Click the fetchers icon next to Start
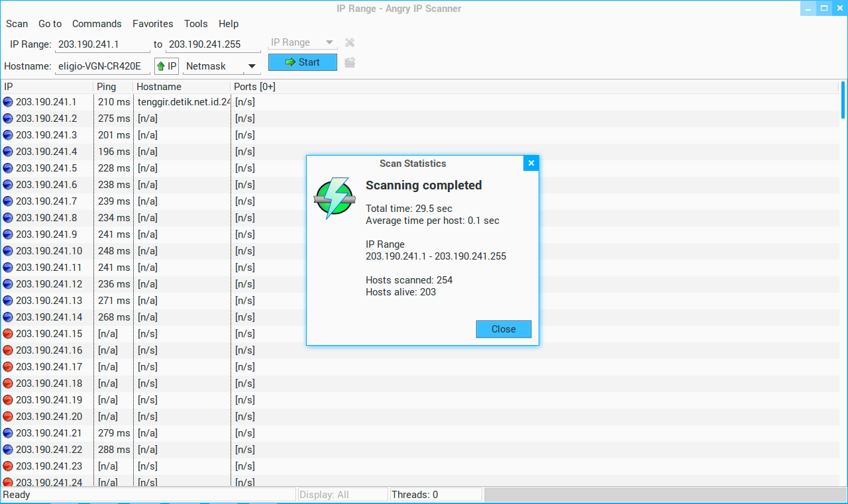 (350, 62)
